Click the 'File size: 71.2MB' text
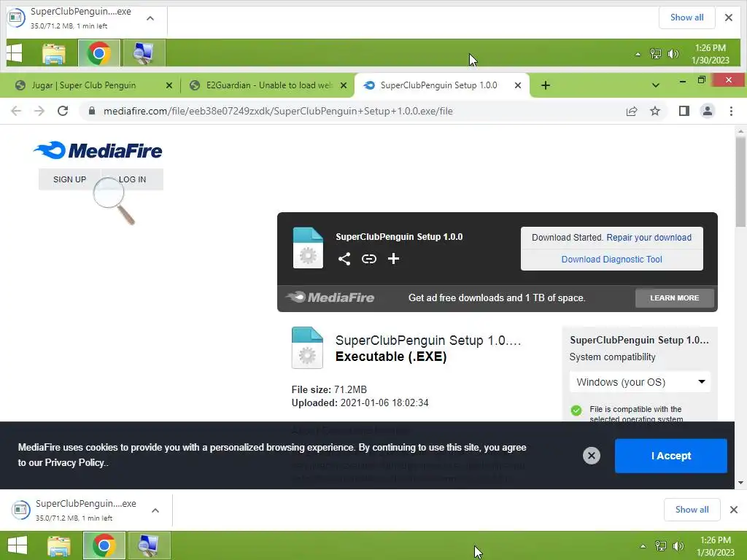The width and height of the screenshot is (747, 560). pyautogui.click(x=329, y=389)
